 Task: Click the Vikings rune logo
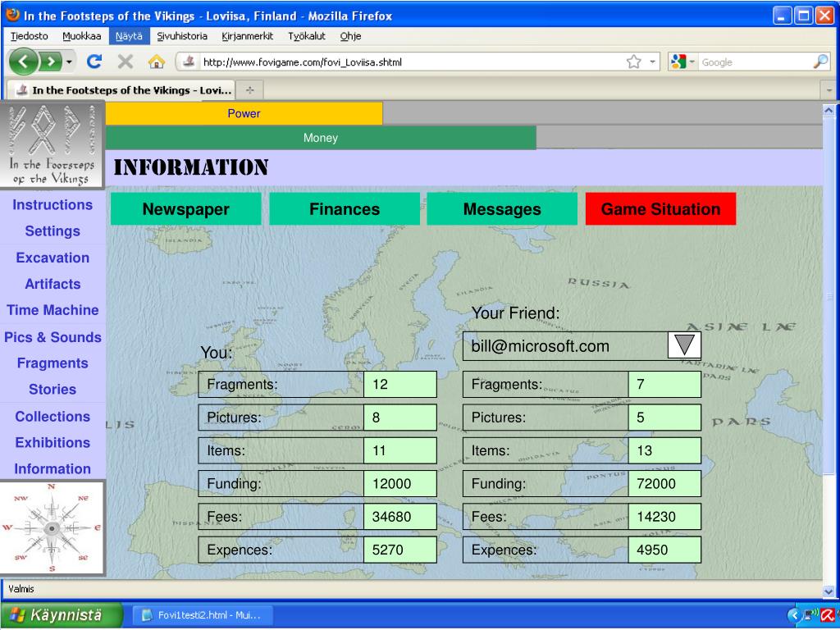click(52, 144)
